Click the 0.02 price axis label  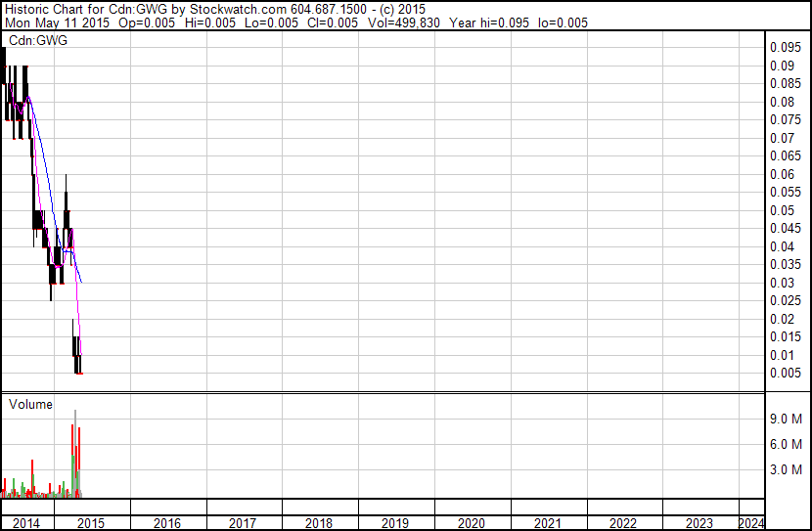coord(782,320)
